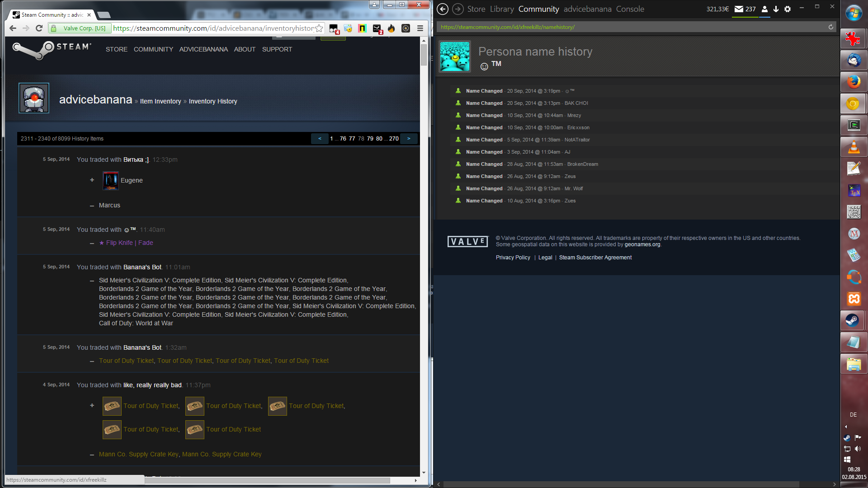
Task: Open Steam inbox envelope notifications
Action: tap(739, 9)
